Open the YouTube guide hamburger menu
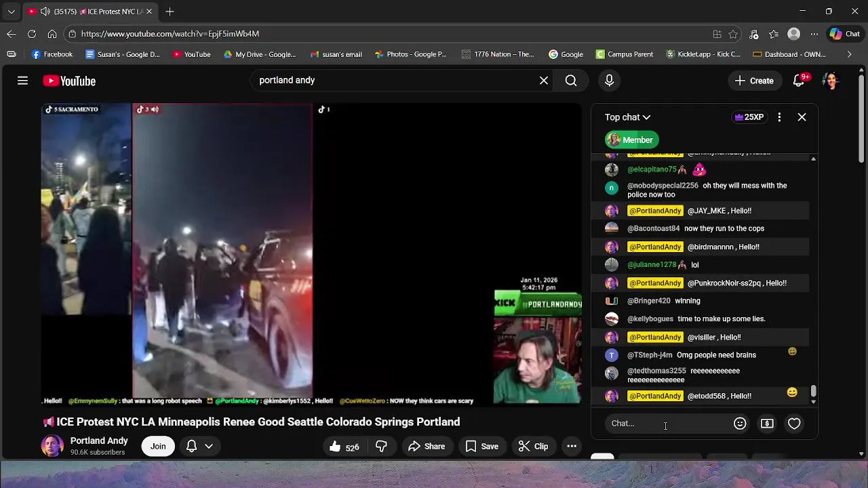The image size is (868, 488). (22, 81)
